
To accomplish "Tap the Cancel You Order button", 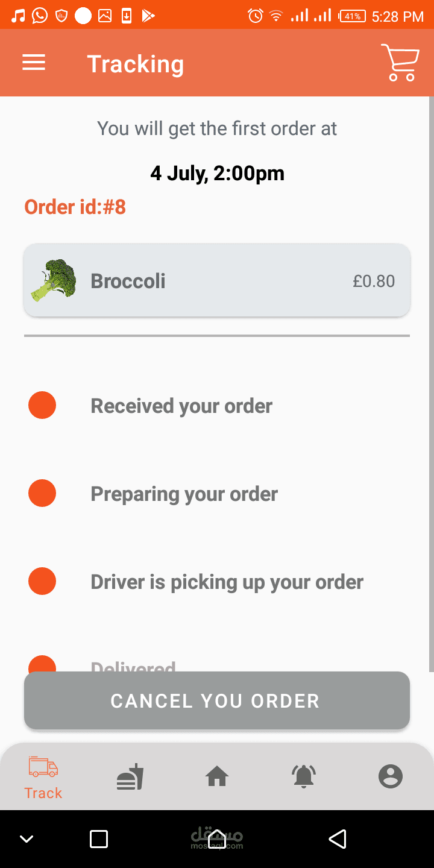I will pos(217,700).
